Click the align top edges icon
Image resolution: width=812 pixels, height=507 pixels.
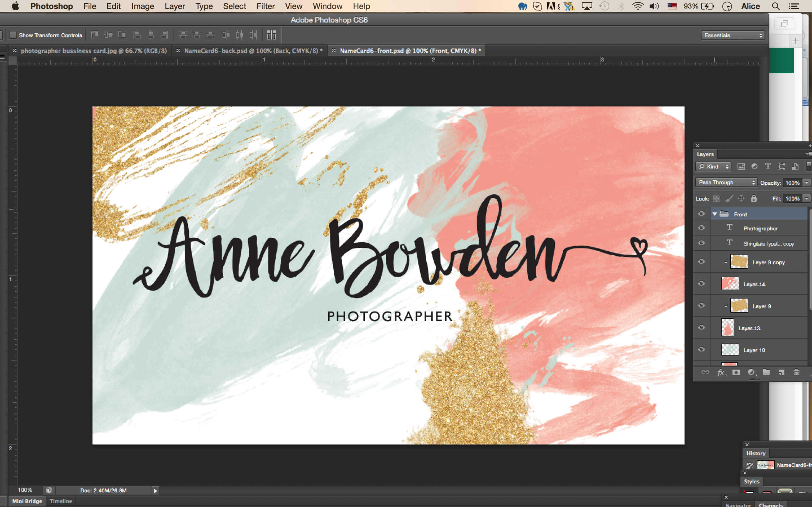pos(95,35)
